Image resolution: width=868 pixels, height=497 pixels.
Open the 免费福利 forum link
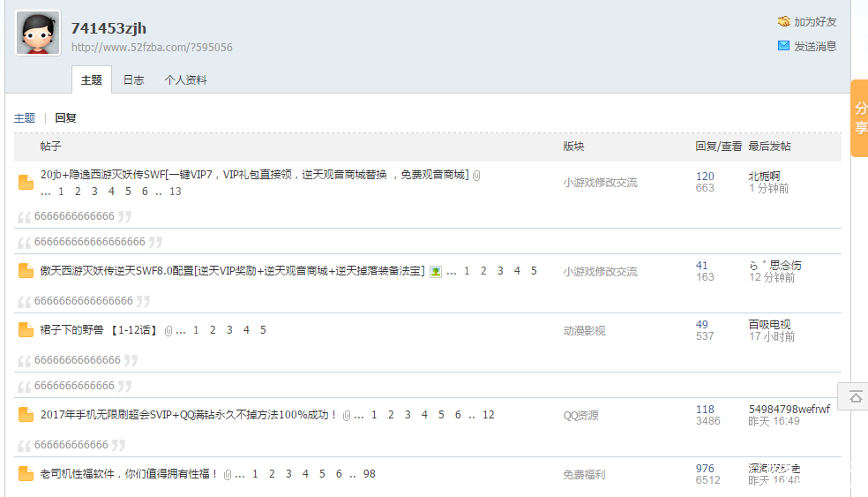click(584, 475)
